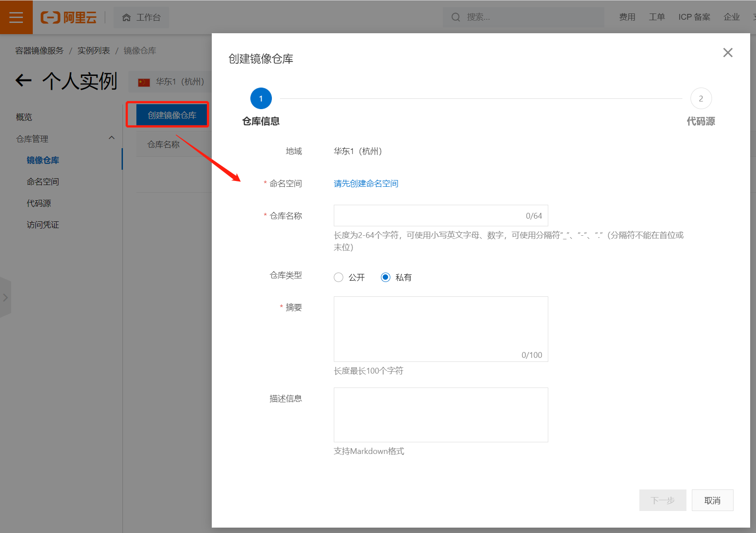Click the China flag region icon

coord(144,82)
